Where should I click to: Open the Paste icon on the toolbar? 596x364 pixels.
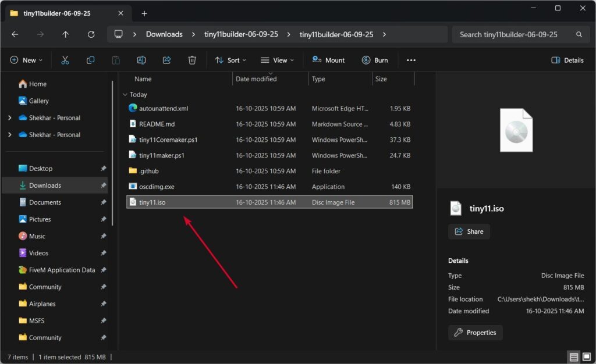coord(116,60)
